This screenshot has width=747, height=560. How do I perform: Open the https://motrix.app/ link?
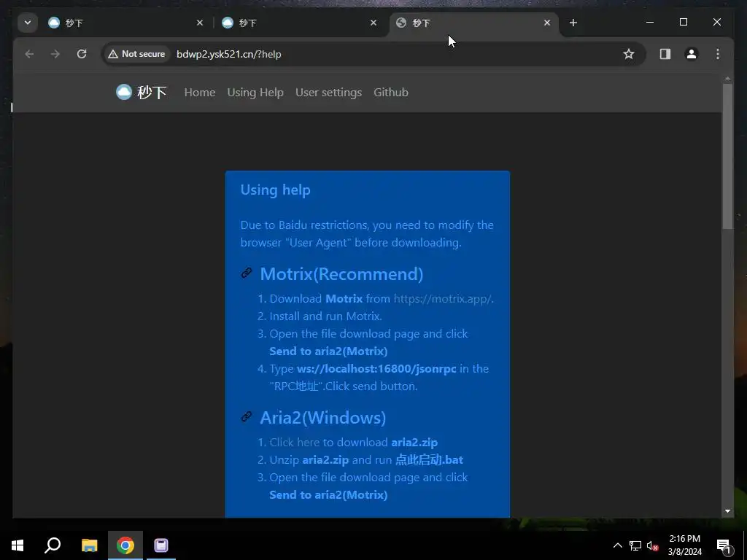pyautogui.click(x=443, y=298)
